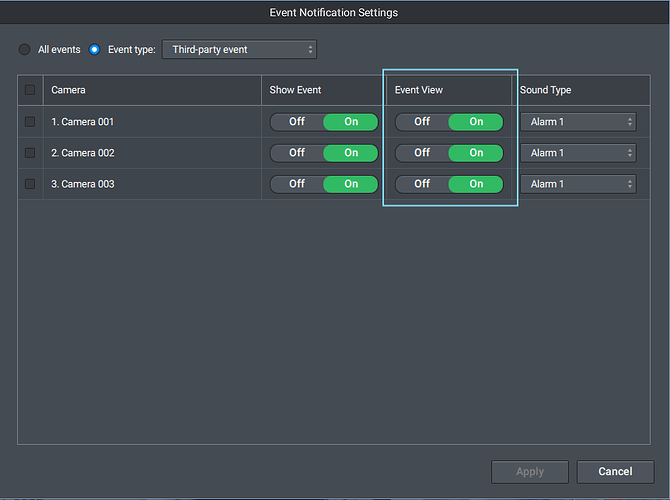Turn off Show Event for Camera 003
670x500 pixels.
point(297,184)
